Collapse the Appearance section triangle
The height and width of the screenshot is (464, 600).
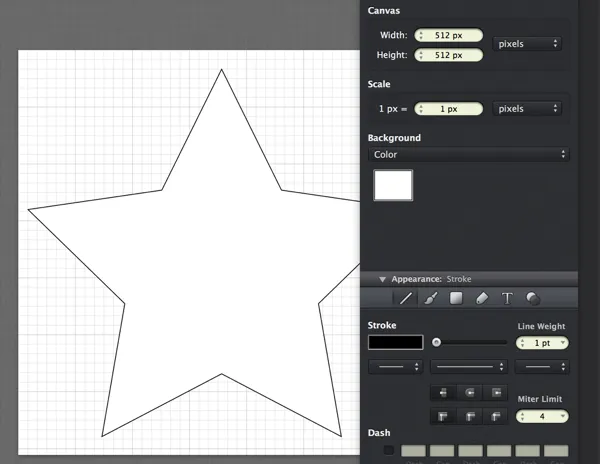coord(382,279)
